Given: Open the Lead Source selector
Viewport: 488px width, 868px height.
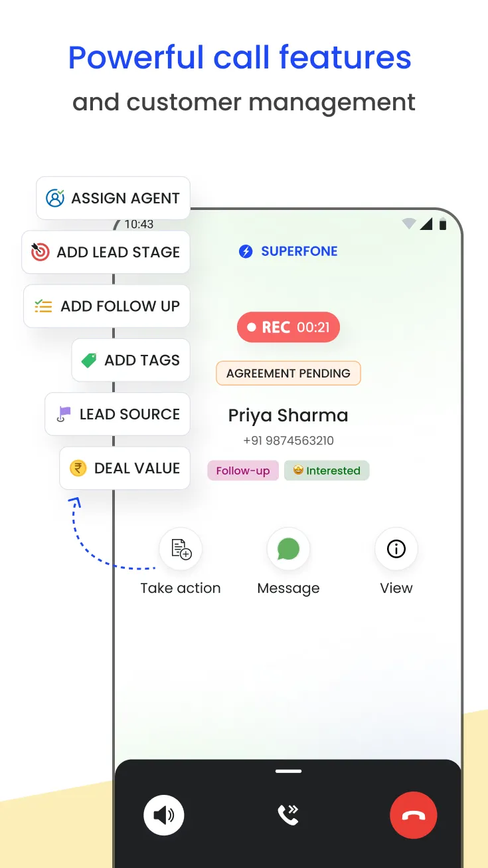Looking at the screenshot, I should click(118, 414).
